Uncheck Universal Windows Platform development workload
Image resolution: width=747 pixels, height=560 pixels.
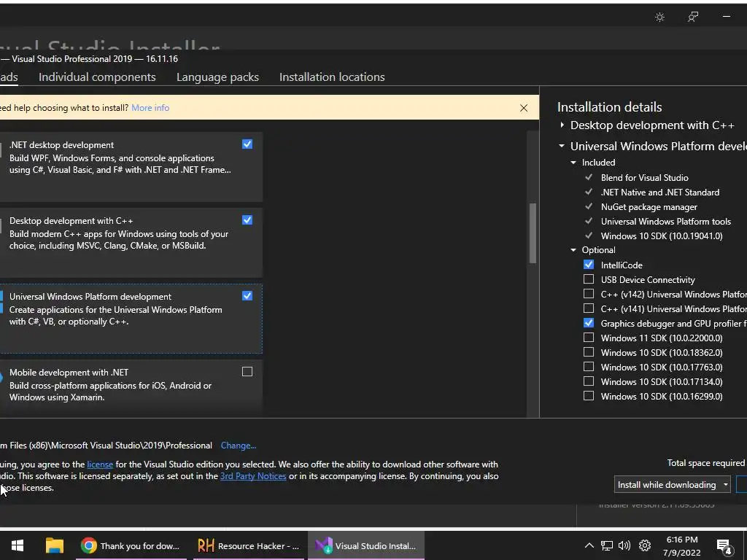point(247,296)
